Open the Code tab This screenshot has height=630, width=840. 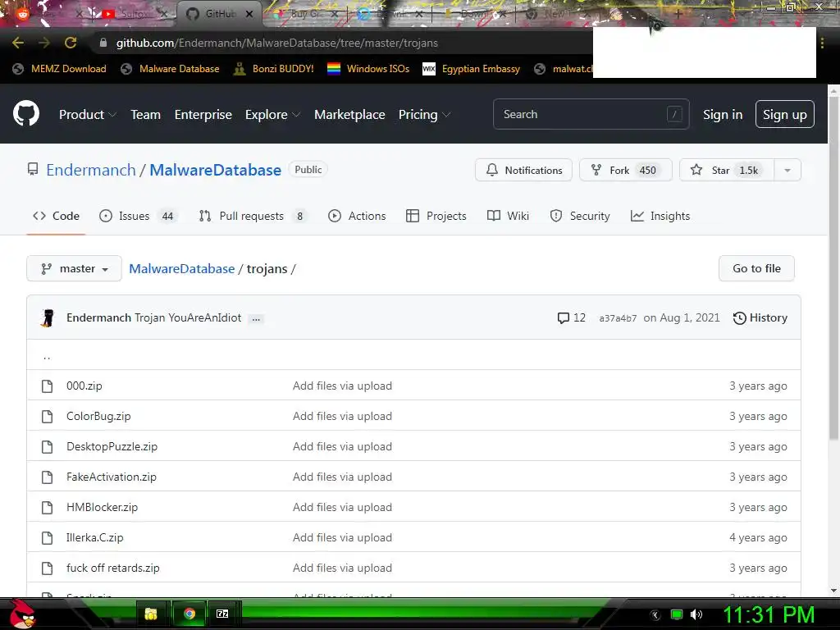[x=57, y=216]
